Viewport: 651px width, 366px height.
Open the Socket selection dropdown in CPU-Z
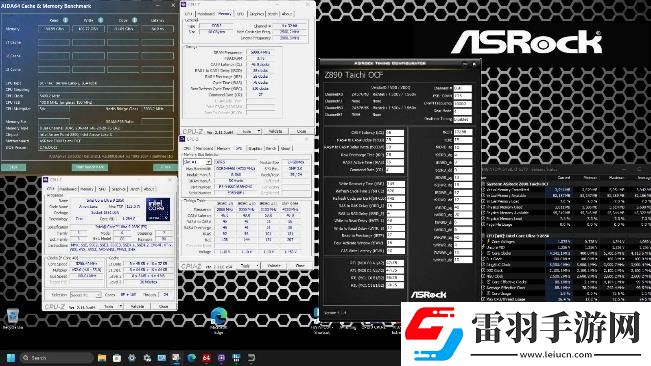86,295
